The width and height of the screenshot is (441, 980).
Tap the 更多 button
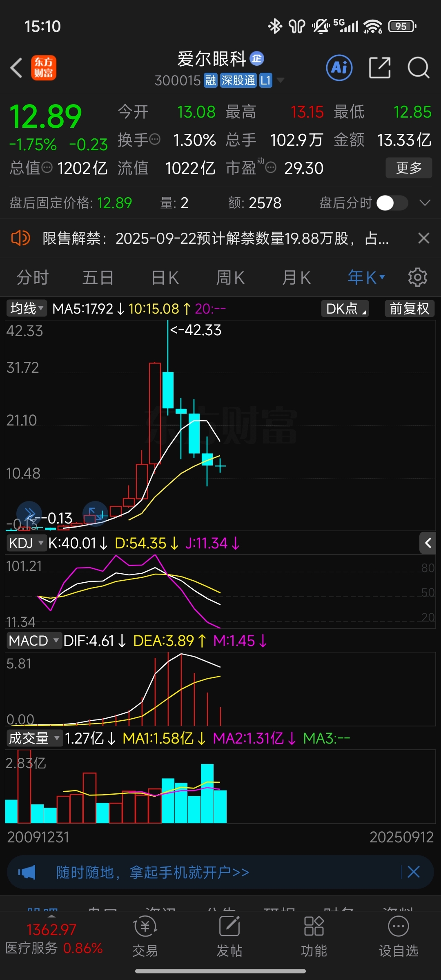409,168
